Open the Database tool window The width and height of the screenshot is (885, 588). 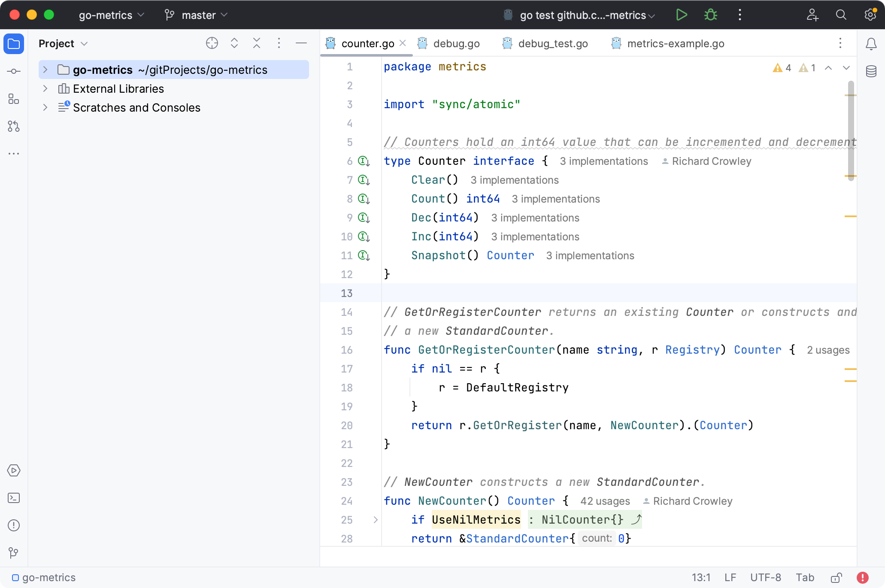click(x=871, y=71)
